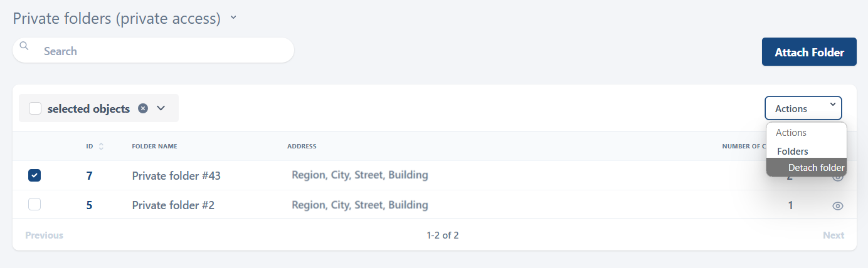Focus the Search input field
This screenshot has width=868, height=268.
point(163,51)
